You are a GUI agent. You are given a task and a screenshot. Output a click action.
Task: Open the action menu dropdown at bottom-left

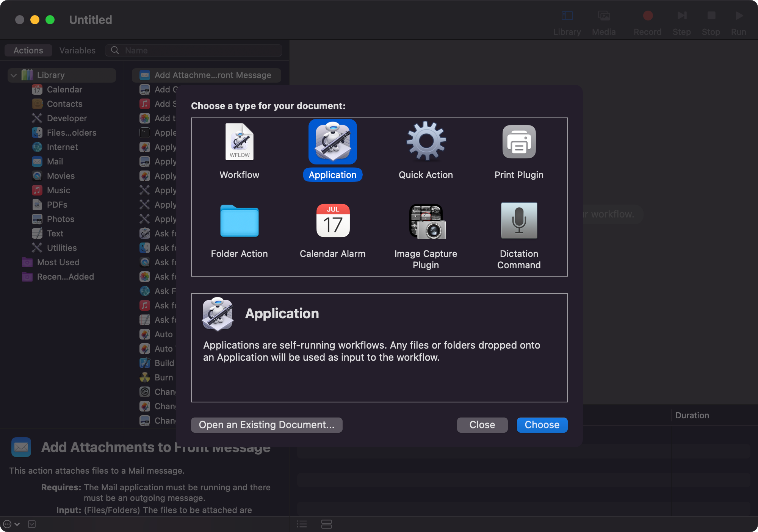click(11, 524)
